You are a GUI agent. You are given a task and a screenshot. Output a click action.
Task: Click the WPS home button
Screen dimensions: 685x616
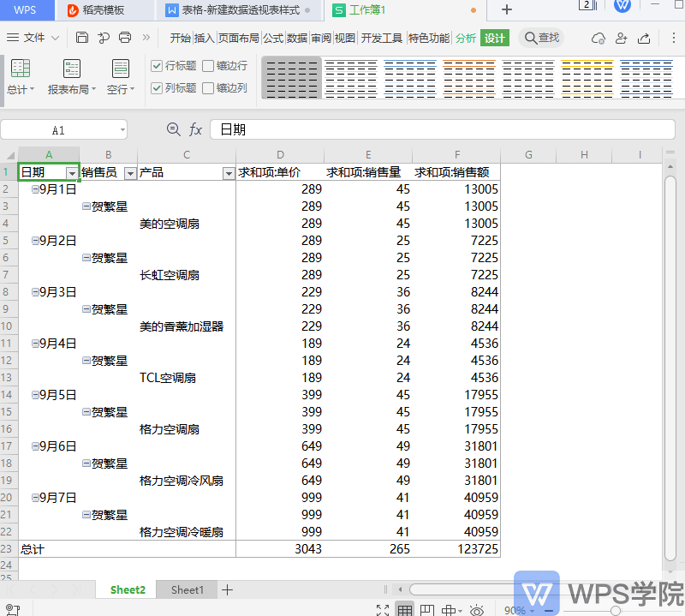click(x=25, y=10)
